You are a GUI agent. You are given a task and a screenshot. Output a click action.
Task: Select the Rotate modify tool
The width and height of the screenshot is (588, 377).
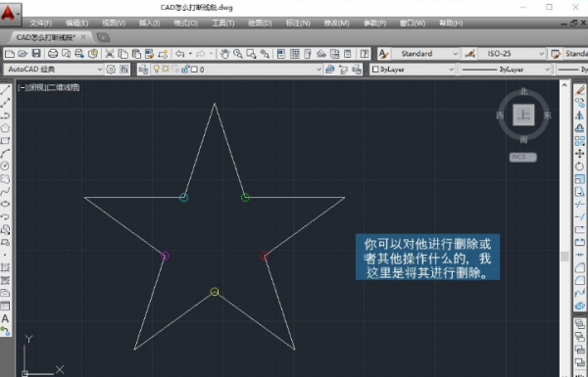point(580,166)
